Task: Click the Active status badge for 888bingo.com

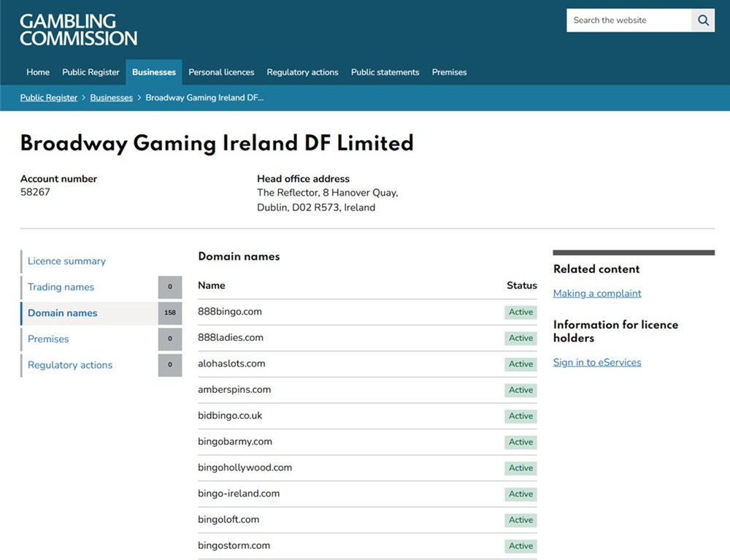Action: [x=520, y=312]
